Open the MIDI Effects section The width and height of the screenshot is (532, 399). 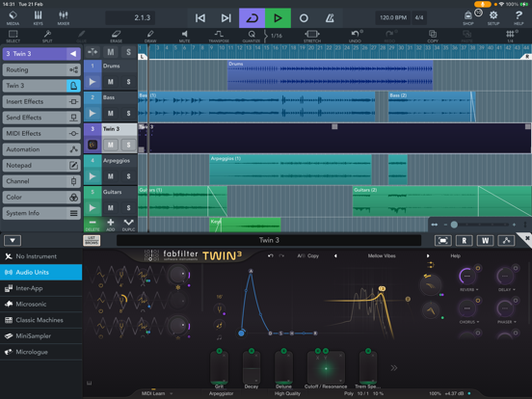tap(41, 134)
